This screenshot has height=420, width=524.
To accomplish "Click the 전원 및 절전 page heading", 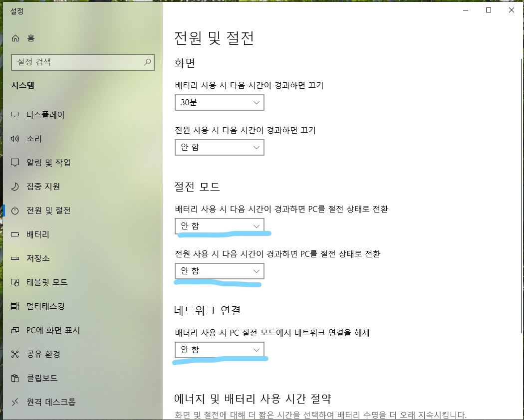I will coord(214,38).
